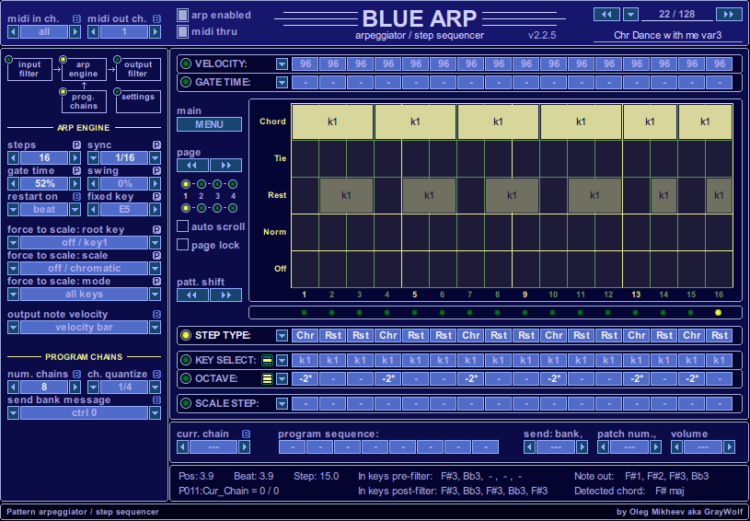Increase swing value with right arrow

click(x=154, y=184)
